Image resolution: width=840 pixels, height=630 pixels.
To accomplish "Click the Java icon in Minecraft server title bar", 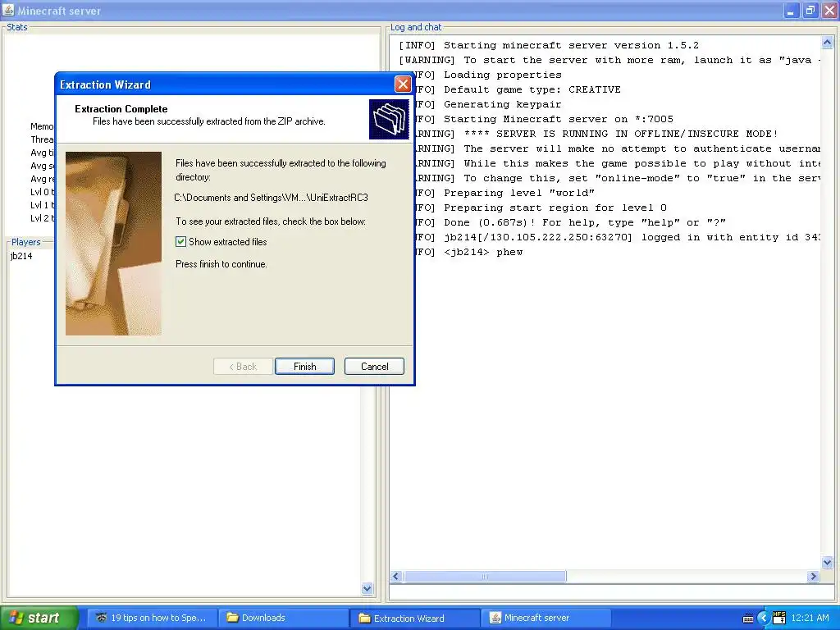I will [x=8, y=10].
